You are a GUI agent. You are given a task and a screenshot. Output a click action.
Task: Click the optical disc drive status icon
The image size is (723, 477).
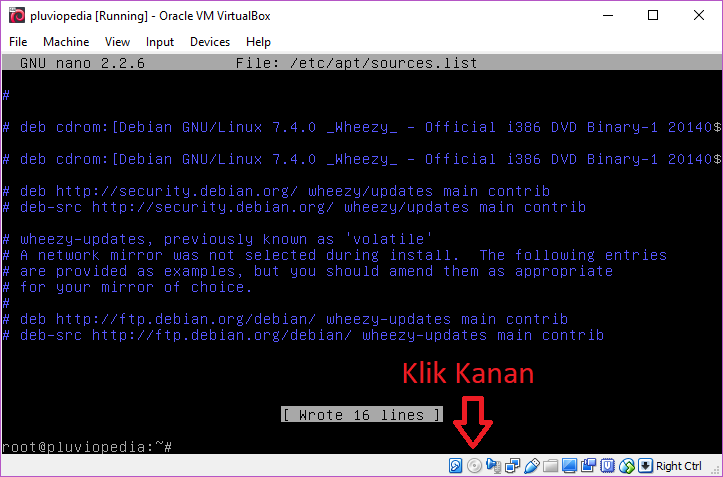coord(474,465)
